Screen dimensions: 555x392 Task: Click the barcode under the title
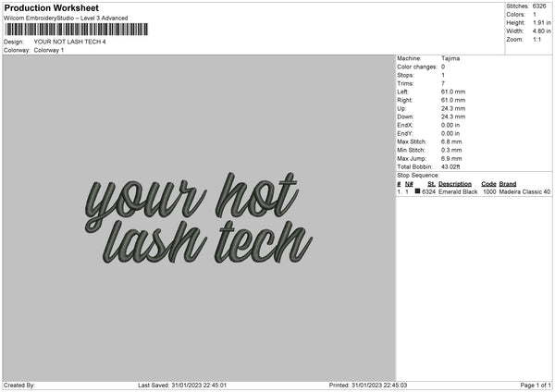(x=75, y=31)
